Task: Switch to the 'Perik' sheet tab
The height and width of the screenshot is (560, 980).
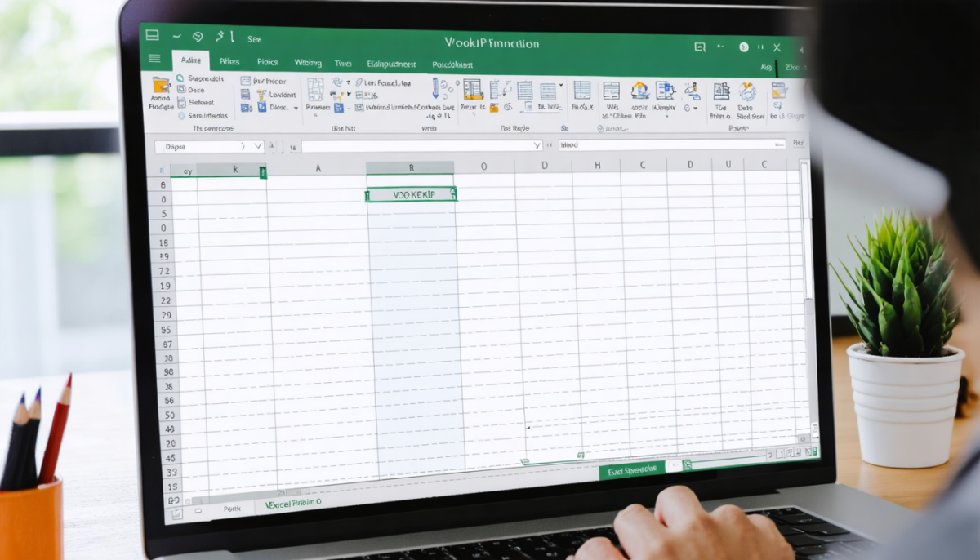Action: click(231, 508)
